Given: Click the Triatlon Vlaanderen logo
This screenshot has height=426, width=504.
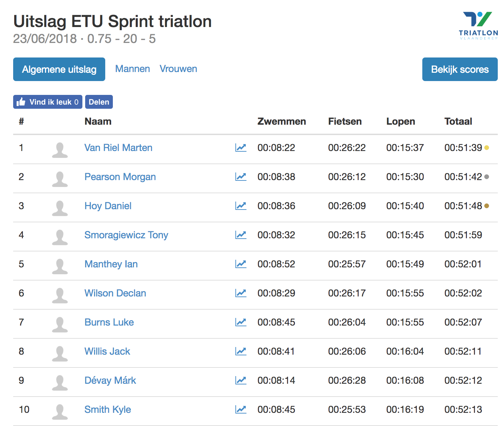Looking at the screenshot, I should pos(478,26).
